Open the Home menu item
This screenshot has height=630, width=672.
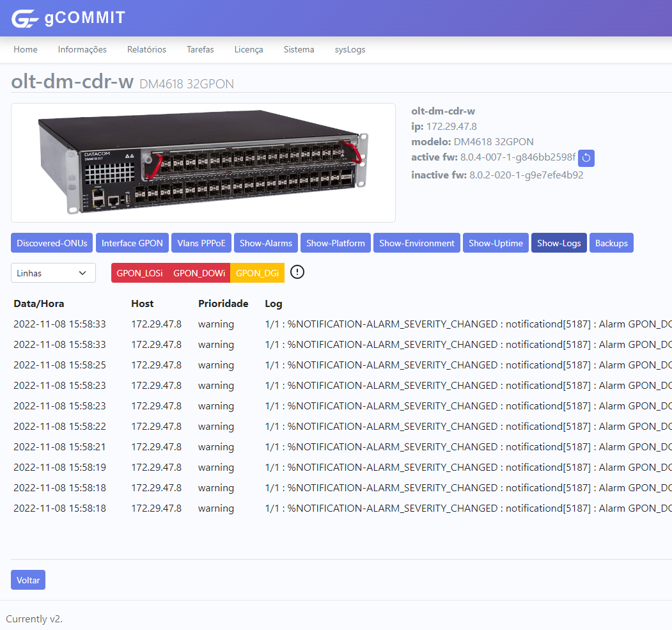pyautogui.click(x=26, y=49)
